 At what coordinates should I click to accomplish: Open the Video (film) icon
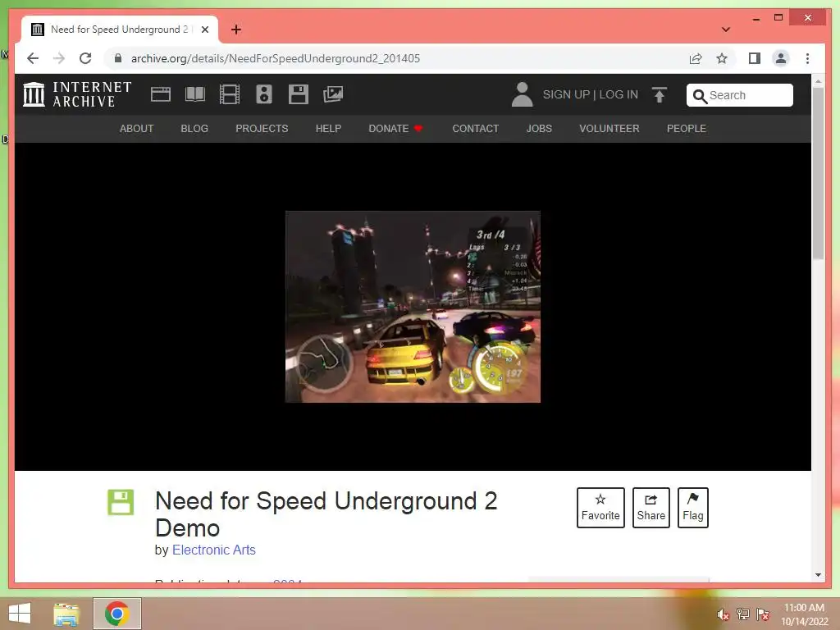point(230,94)
